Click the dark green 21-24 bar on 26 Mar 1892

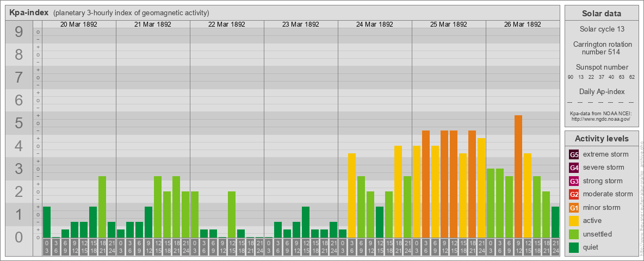click(555, 222)
